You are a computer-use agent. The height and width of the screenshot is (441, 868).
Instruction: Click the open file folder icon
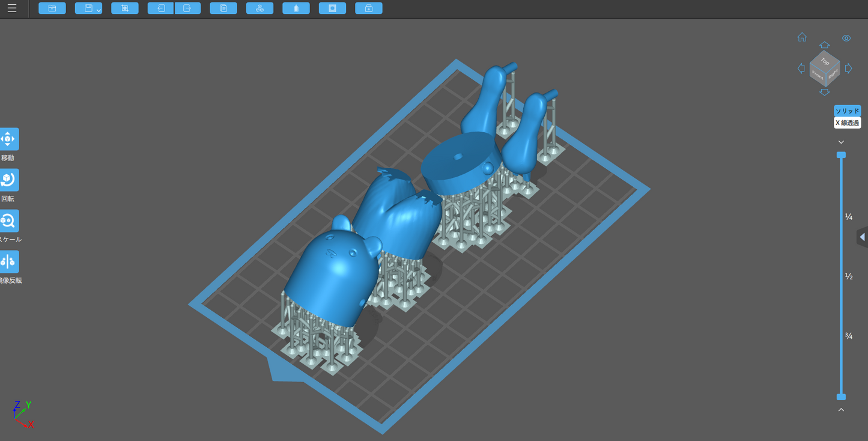click(52, 8)
